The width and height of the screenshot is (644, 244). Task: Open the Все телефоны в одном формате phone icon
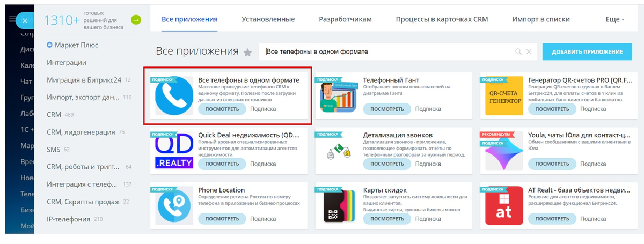[x=174, y=95]
